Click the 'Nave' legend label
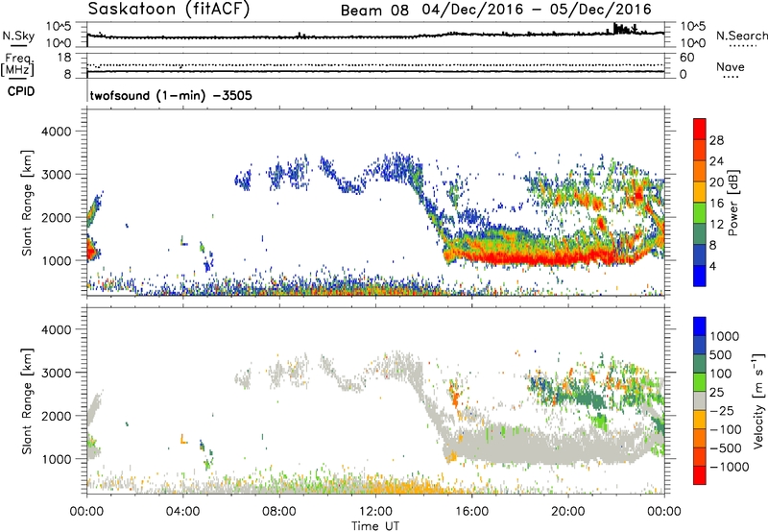Screen dimensions: 768x532 coord(731,66)
